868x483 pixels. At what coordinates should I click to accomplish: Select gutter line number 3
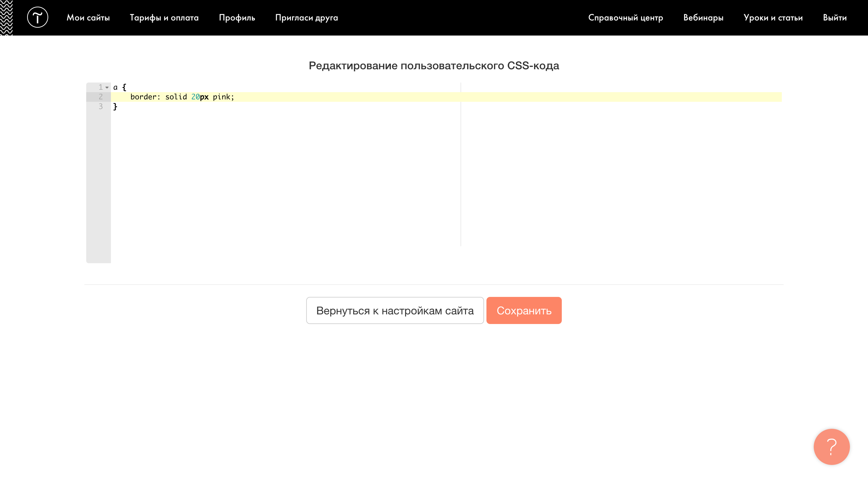[100, 107]
